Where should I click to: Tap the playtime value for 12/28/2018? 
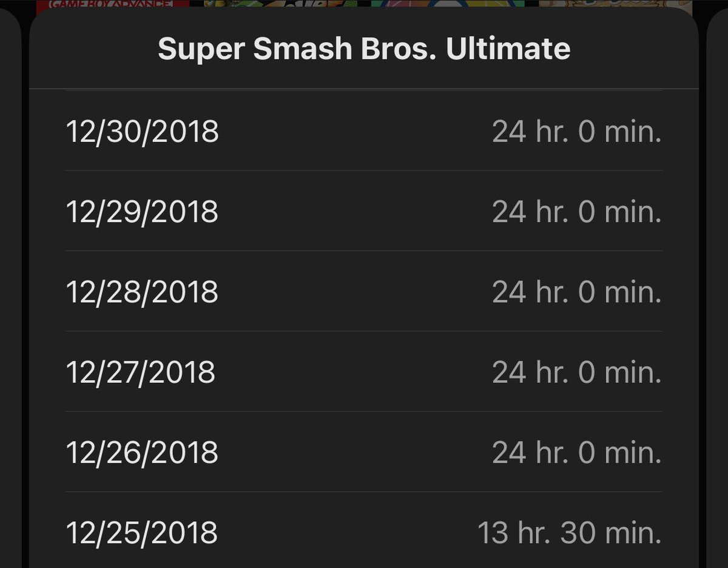[576, 291]
